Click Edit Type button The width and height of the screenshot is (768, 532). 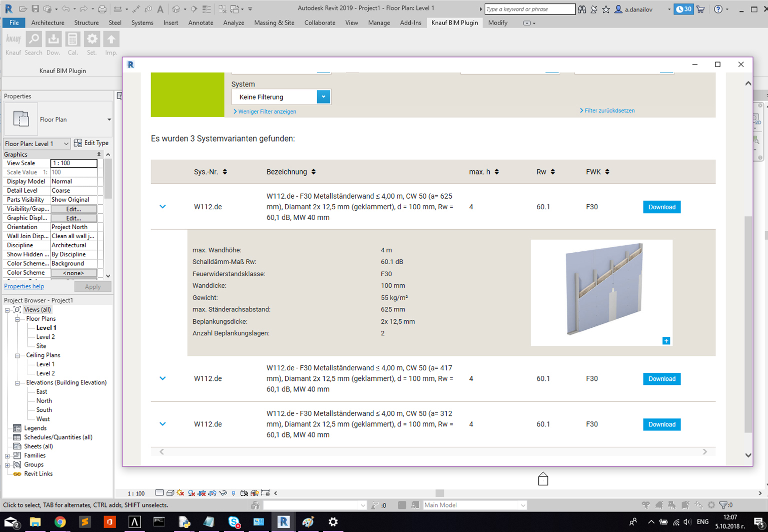91,143
